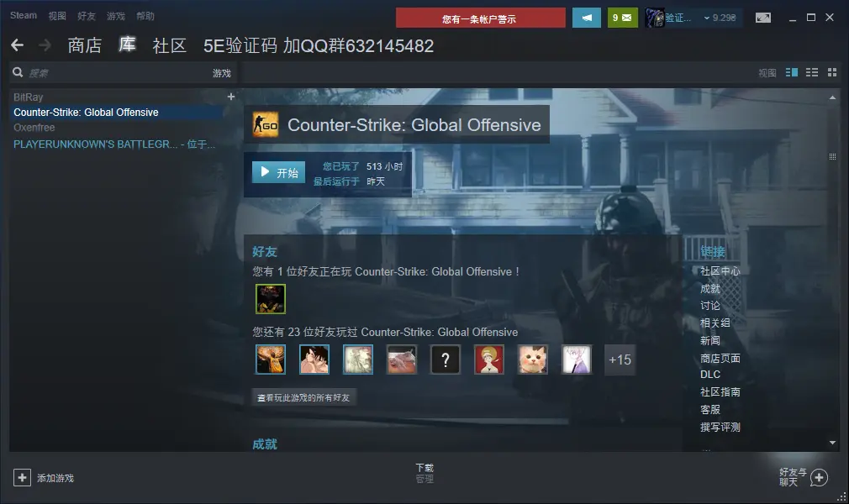Screen dimensions: 849x504
Task: Select PLAYERUNKNOWN'S BATTLEGR... in the list
Action: (x=114, y=144)
